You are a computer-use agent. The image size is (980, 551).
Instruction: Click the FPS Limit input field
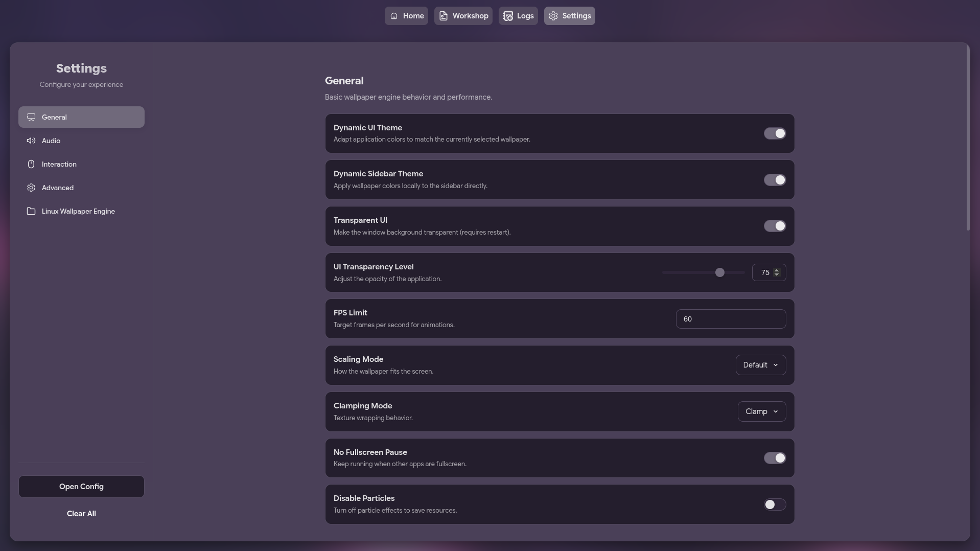pos(731,319)
